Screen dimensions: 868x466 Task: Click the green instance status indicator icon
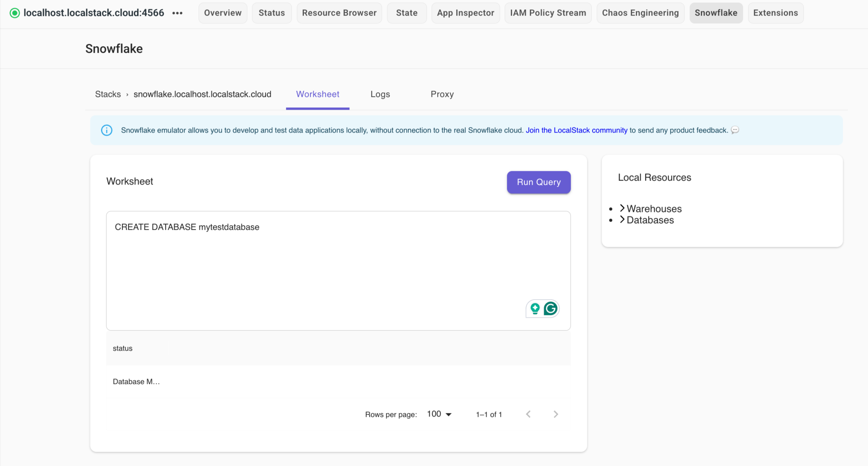point(15,13)
